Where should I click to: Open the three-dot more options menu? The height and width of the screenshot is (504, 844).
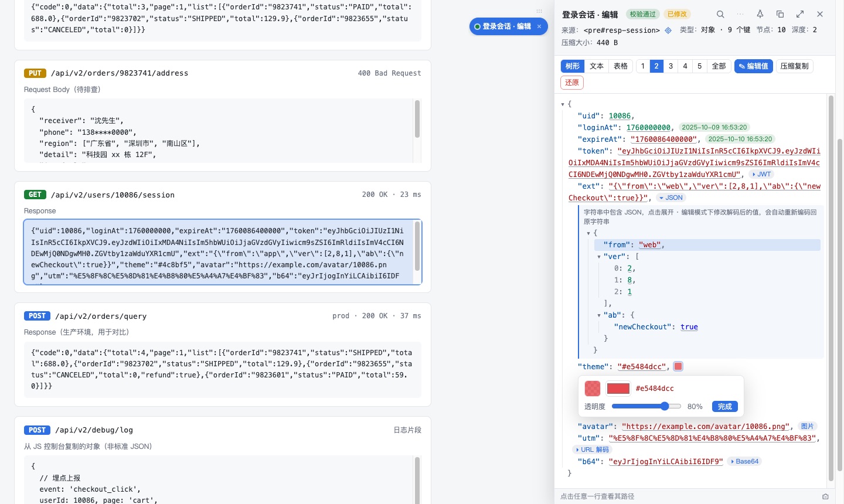[x=740, y=14]
